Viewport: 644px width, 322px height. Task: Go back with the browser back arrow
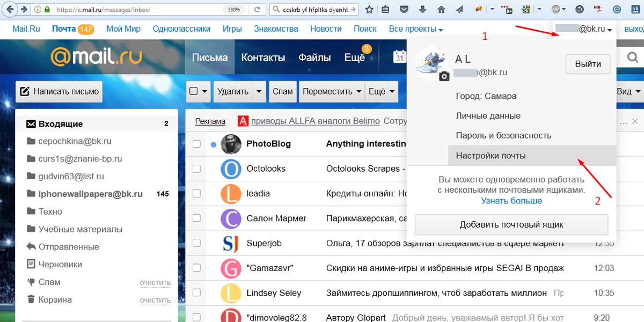[10, 9]
